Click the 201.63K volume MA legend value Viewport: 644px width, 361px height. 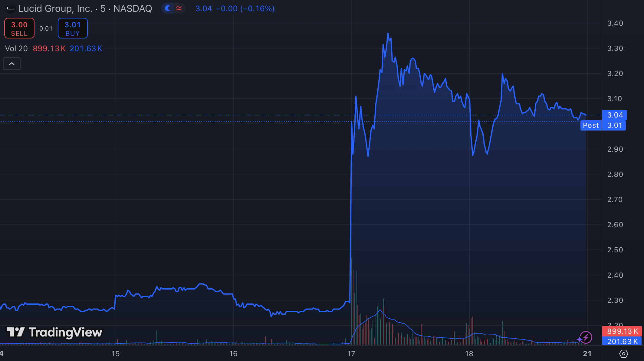point(86,48)
